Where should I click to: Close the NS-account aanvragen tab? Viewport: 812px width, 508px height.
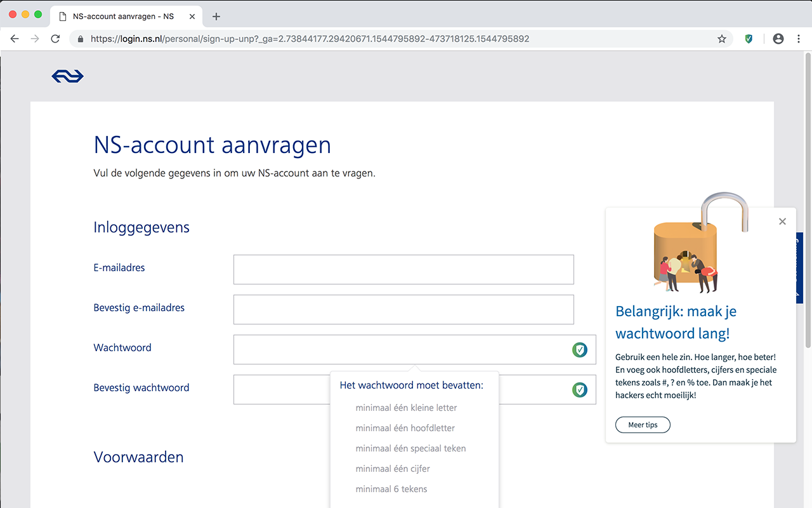coord(192,17)
